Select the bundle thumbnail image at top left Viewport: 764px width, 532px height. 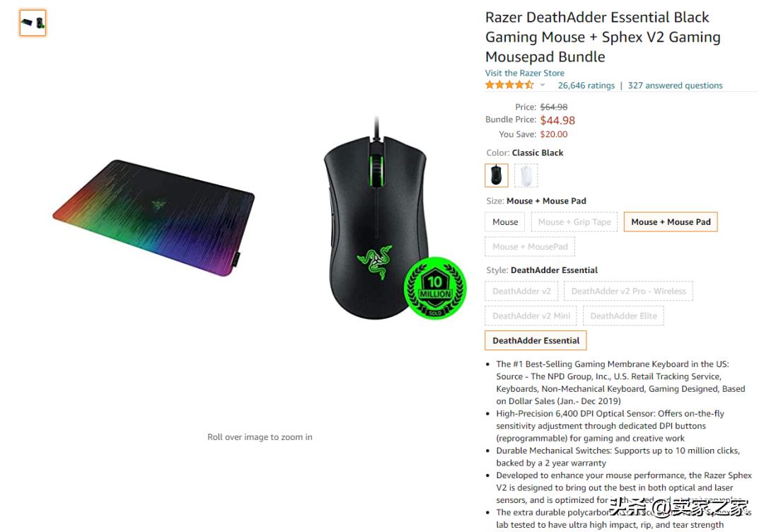(x=33, y=23)
